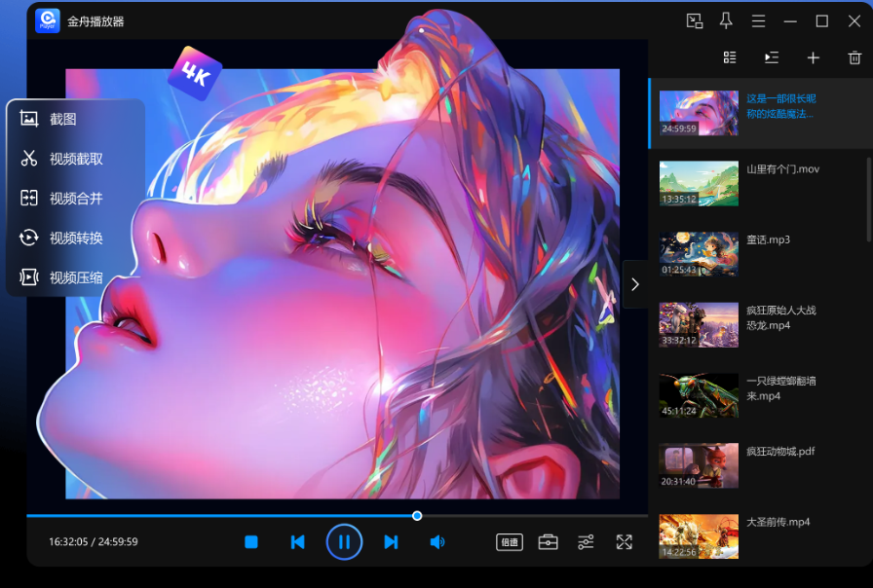Delete playlist items with trash icon
The height and width of the screenshot is (588, 873).
854,57
